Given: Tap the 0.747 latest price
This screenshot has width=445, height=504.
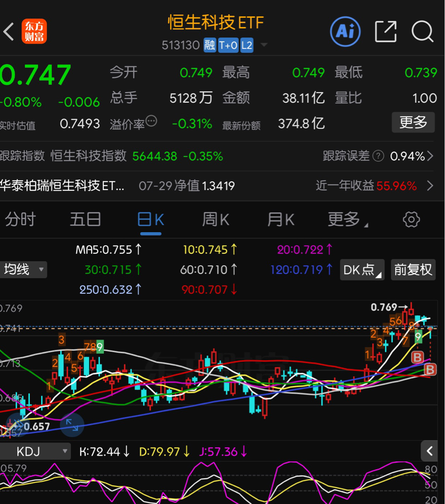Looking at the screenshot, I should 35,75.
